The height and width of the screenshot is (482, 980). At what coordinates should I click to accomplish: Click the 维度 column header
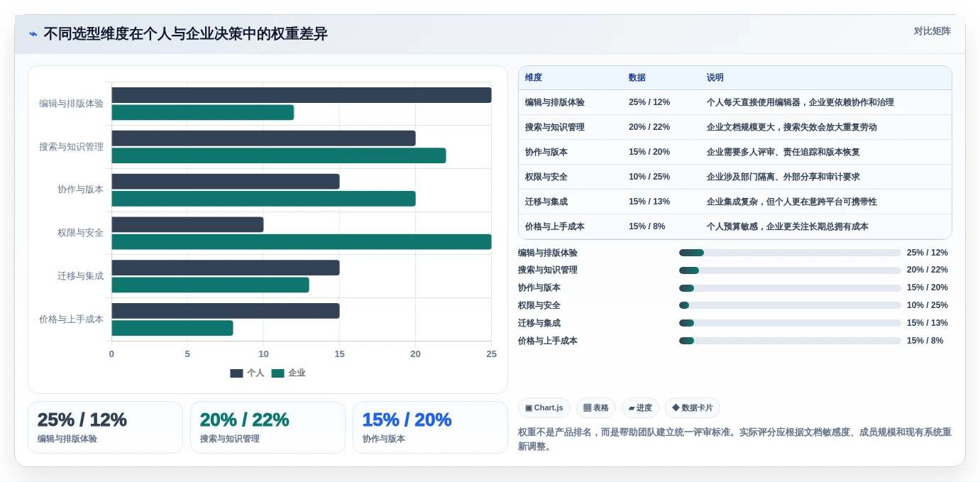(534, 78)
